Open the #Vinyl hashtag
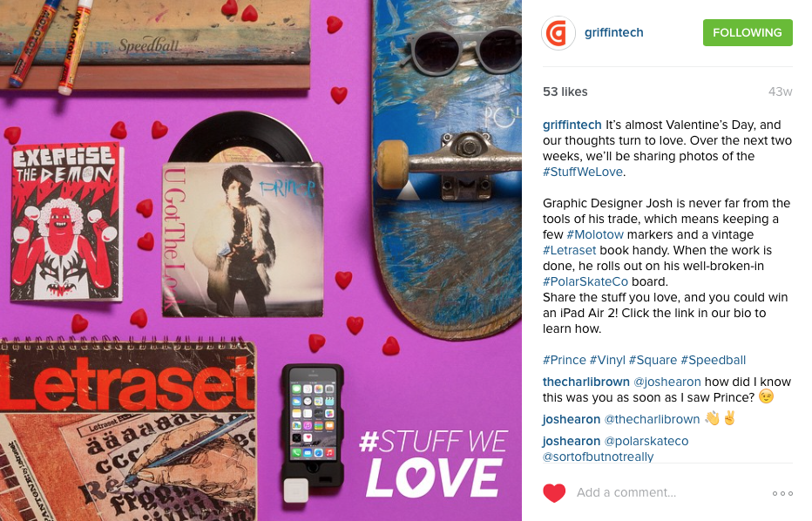This screenshot has width=812, height=521. coord(607,360)
